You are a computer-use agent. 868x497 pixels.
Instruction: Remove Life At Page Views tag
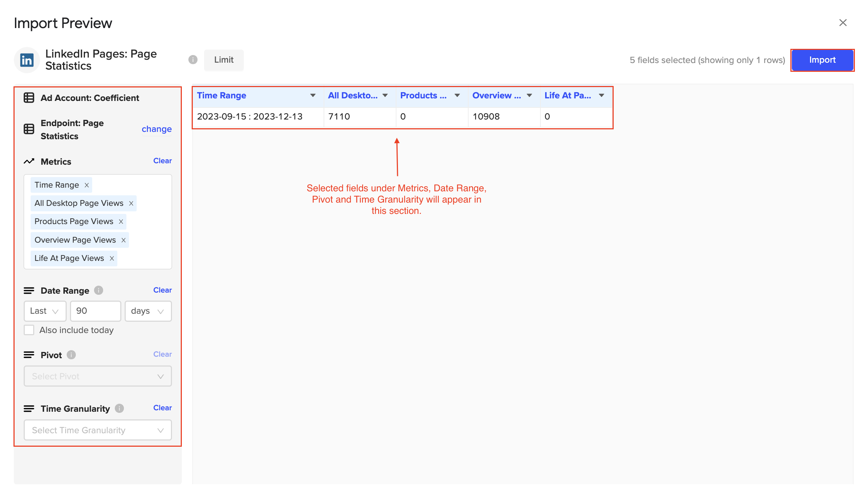112,258
